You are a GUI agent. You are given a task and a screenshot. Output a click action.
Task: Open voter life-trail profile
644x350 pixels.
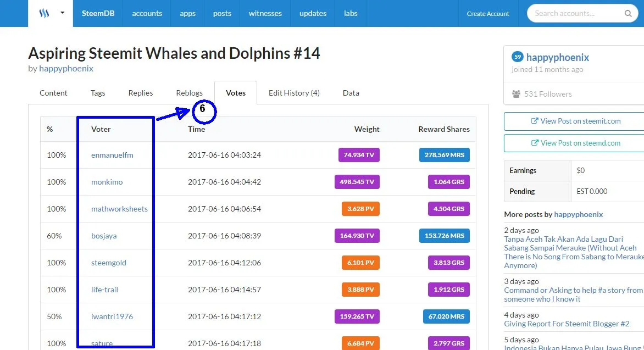104,290
